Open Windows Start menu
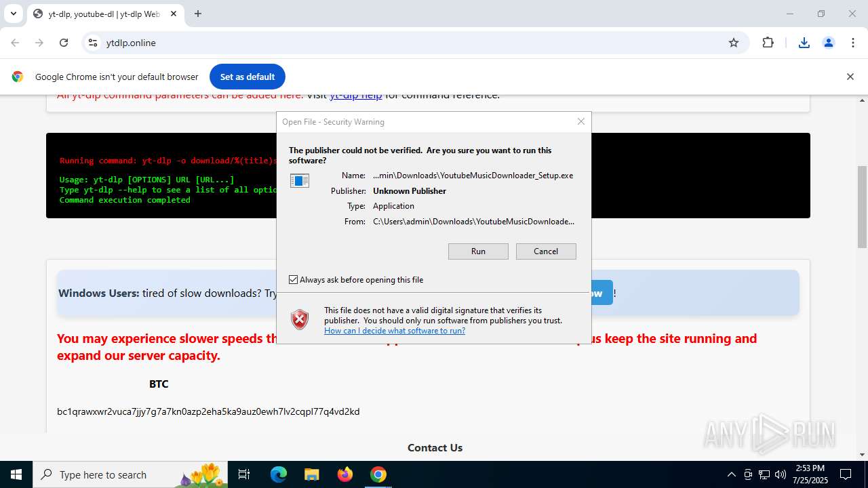Image resolution: width=868 pixels, height=488 pixels. (16, 474)
